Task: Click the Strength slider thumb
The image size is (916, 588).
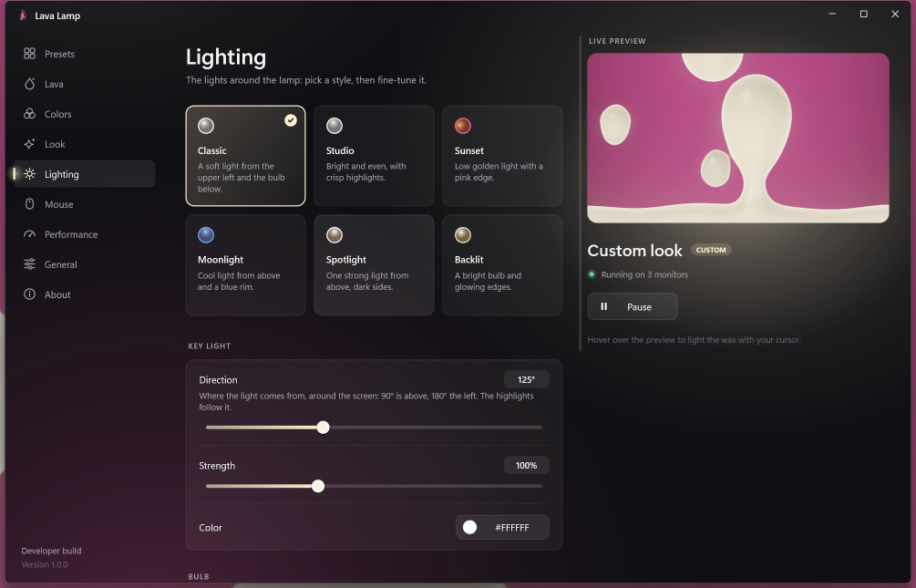Action: (x=318, y=486)
